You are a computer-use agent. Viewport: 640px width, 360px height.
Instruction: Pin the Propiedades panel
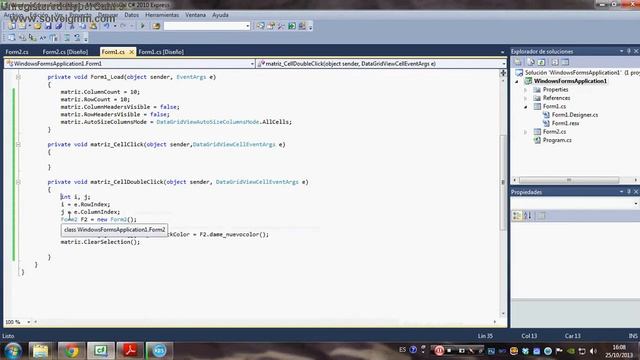pos(629,192)
